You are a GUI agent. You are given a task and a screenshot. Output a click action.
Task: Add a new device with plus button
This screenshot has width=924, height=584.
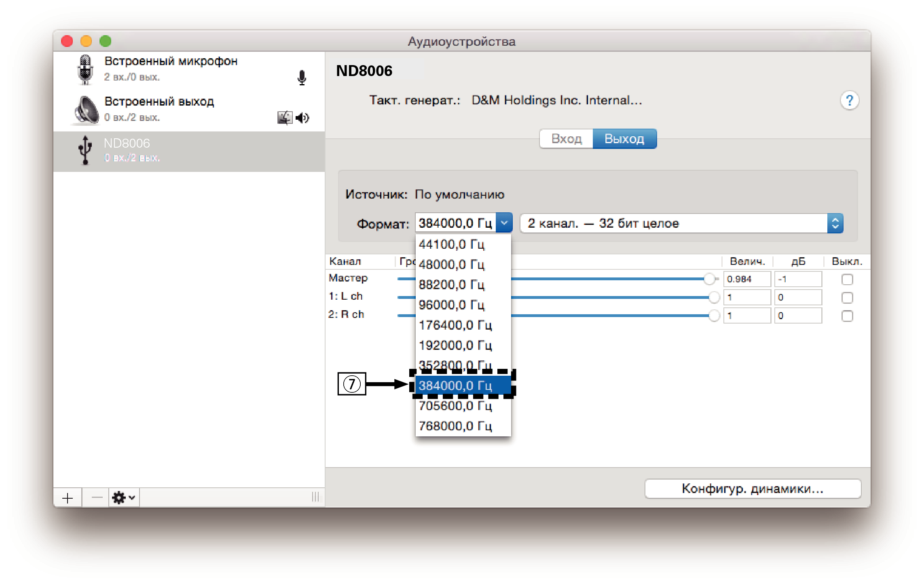click(x=68, y=498)
